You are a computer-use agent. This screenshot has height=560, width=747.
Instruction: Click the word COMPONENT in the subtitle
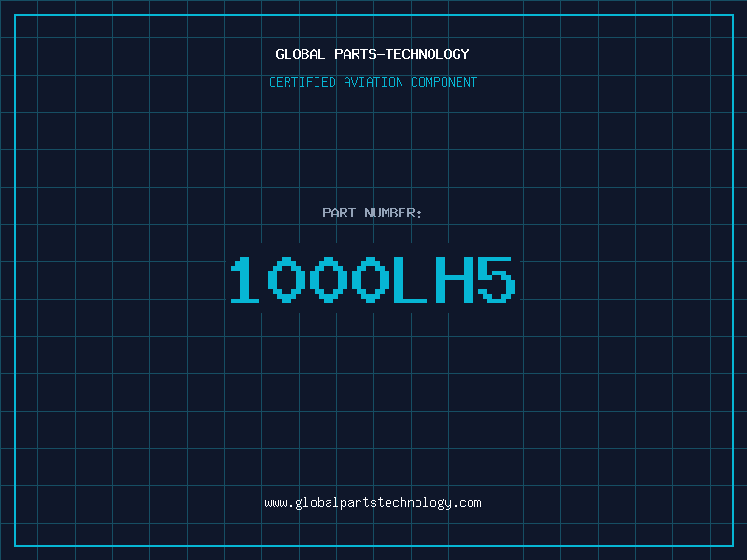coord(444,82)
